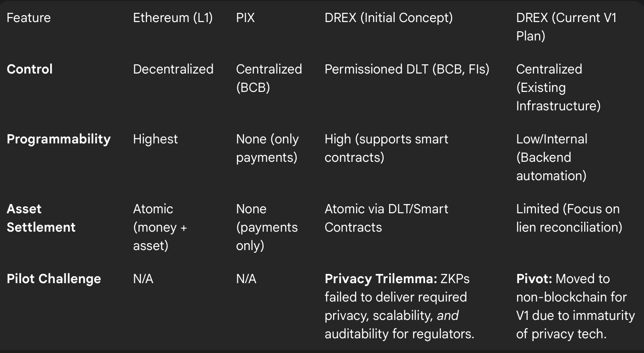The width and height of the screenshot is (644, 353).
Task: Select the Atomic via DLT/Smart Contracts cell
Action: click(386, 218)
